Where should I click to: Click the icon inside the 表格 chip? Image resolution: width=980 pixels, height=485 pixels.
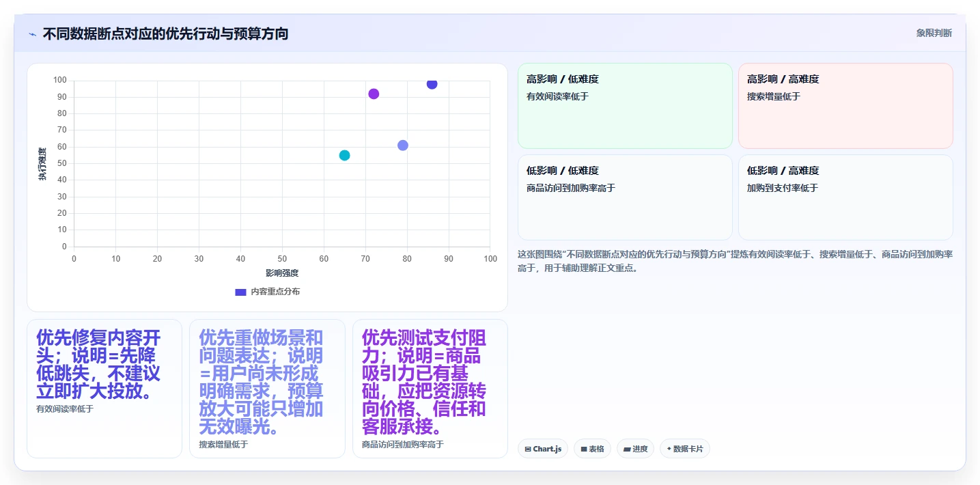pos(584,449)
